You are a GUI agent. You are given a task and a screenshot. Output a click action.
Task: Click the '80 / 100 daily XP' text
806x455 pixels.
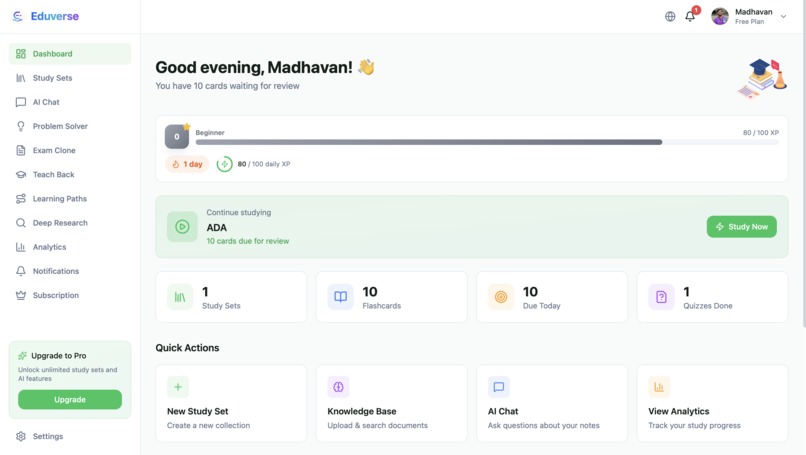[264, 164]
